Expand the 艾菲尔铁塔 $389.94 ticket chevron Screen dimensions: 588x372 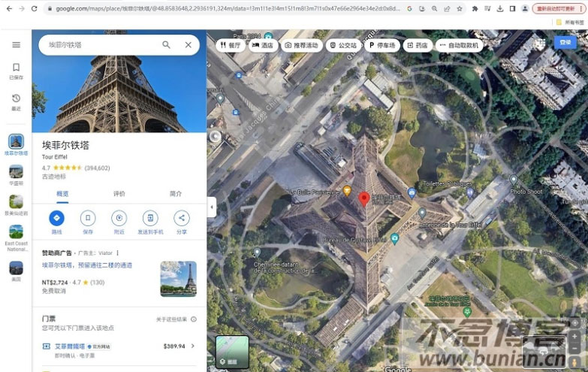[x=193, y=346]
